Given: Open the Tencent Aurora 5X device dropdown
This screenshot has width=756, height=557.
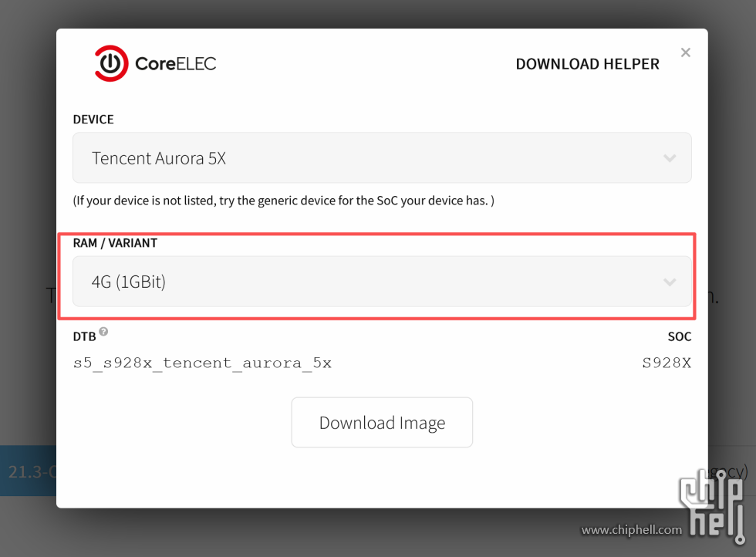Looking at the screenshot, I should (x=382, y=157).
